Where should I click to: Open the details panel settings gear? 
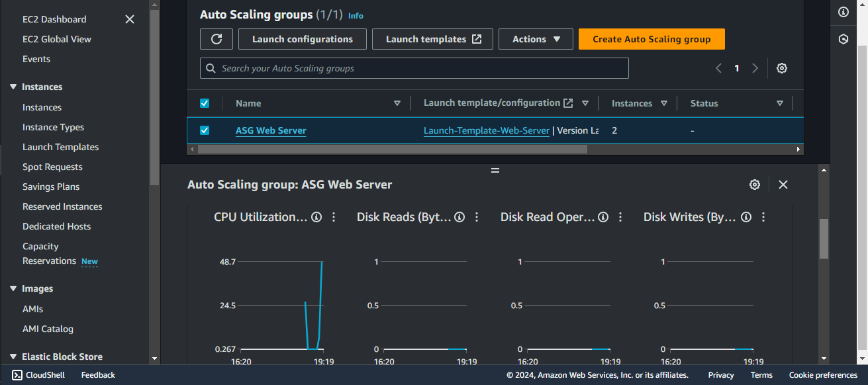tap(755, 185)
